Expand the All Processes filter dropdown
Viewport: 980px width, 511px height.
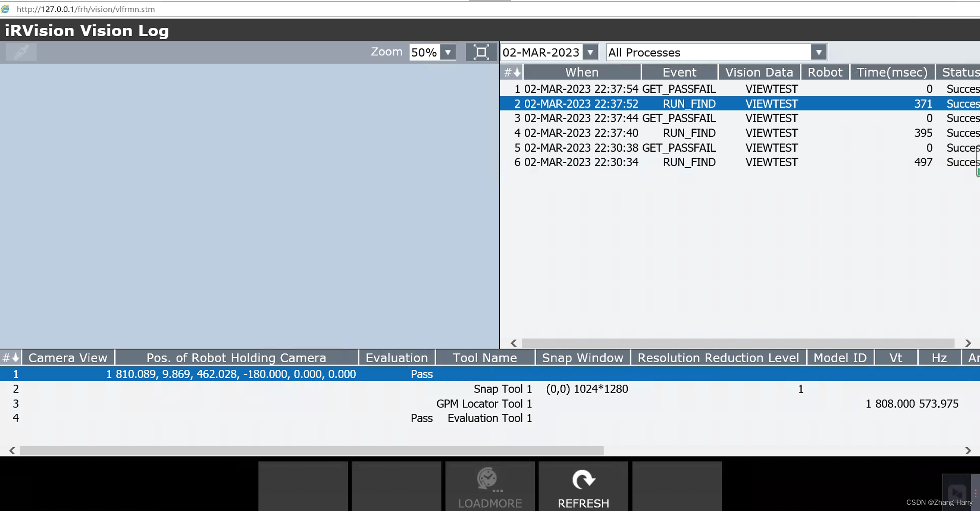tap(818, 52)
